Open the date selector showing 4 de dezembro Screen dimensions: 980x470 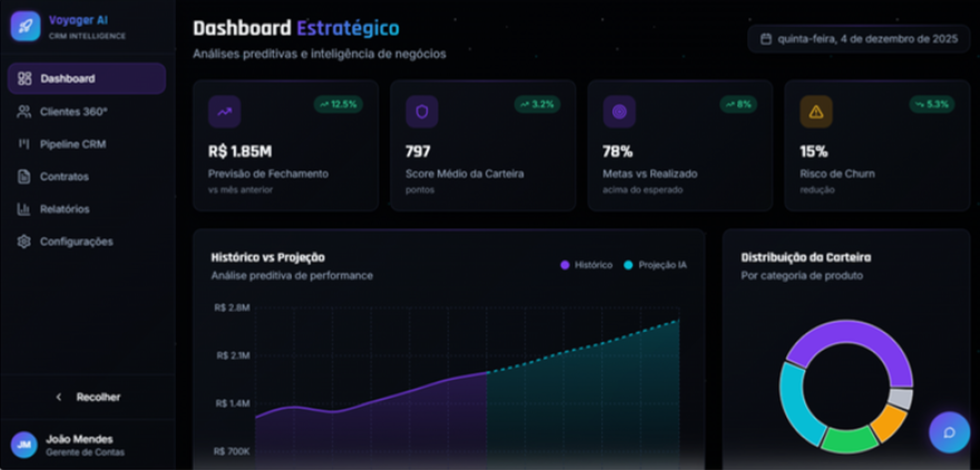pos(859,39)
